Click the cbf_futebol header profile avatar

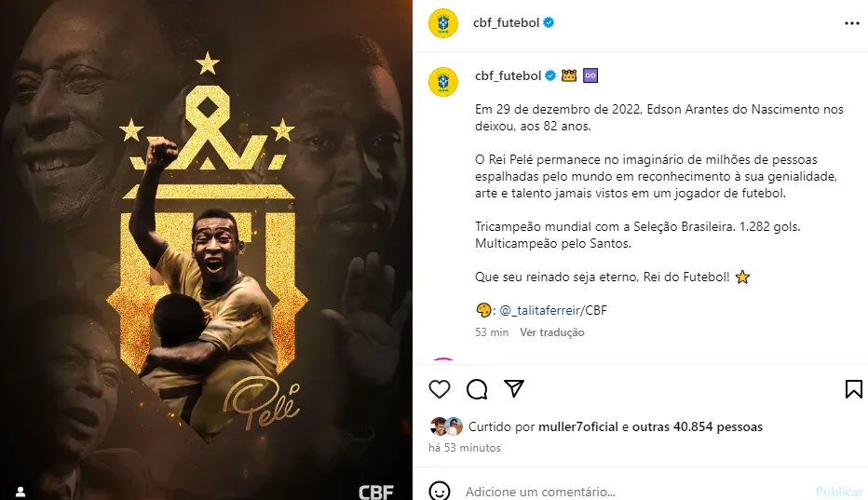point(443,23)
